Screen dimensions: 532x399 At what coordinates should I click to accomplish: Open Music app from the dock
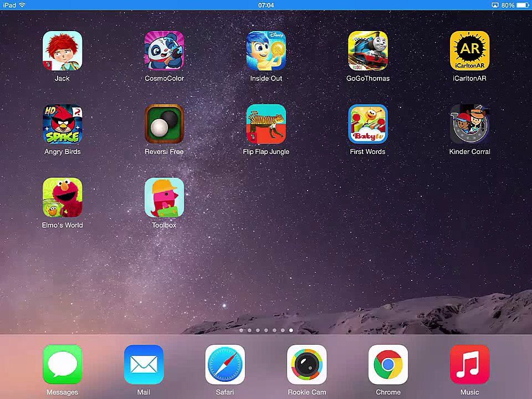469,365
